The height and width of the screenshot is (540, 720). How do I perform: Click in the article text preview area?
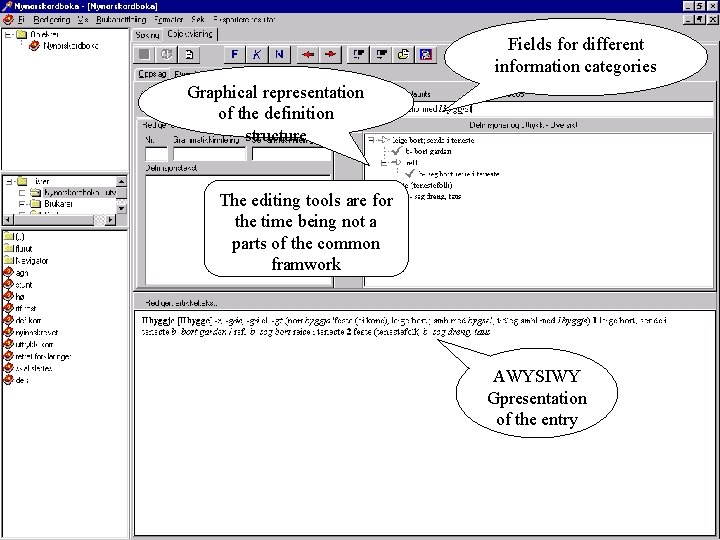click(x=425, y=422)
